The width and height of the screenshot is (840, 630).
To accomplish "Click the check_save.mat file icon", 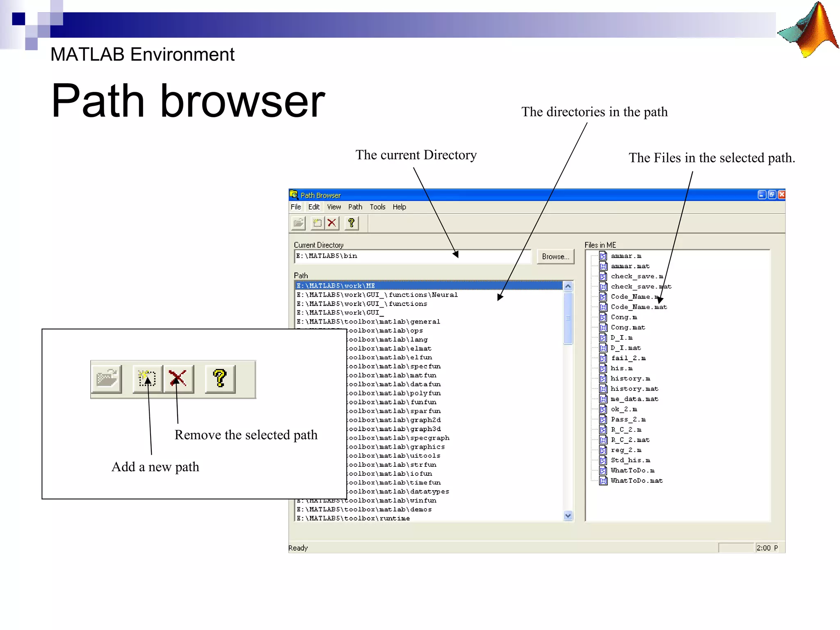I will point(603,287).
